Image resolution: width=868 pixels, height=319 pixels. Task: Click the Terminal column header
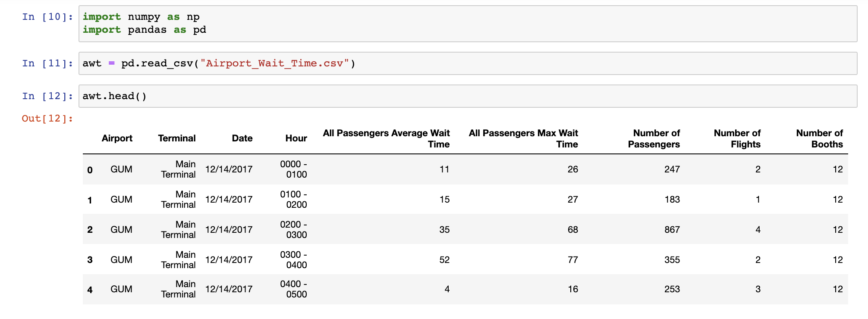pos(177,138)
